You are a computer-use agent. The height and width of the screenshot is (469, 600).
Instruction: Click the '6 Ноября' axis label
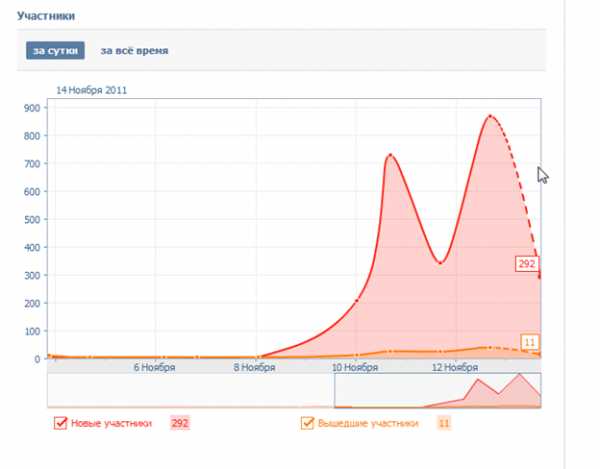click(x=155, y=367)
